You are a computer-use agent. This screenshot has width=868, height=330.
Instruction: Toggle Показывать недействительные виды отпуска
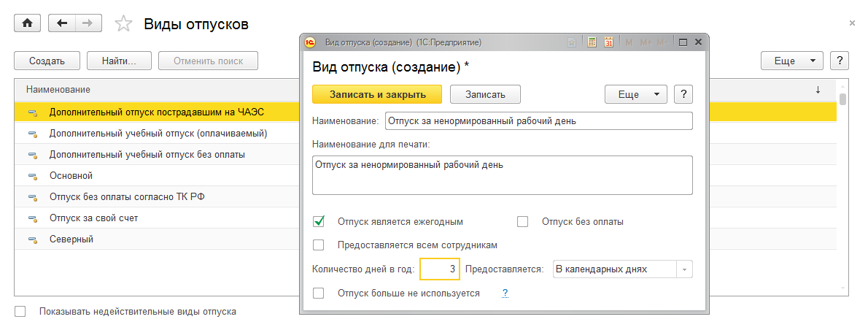click(20, 312)
